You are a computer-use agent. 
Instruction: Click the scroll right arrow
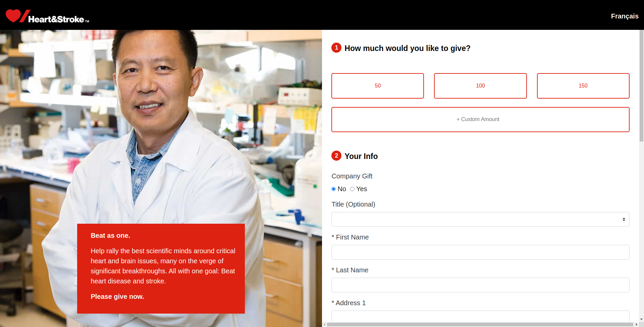(x=636, y=324)
